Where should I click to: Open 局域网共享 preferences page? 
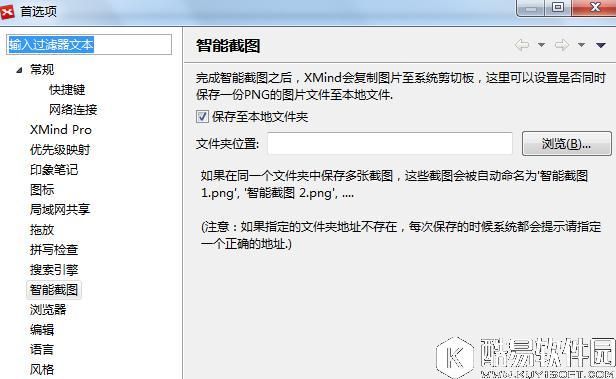[60, 209]
